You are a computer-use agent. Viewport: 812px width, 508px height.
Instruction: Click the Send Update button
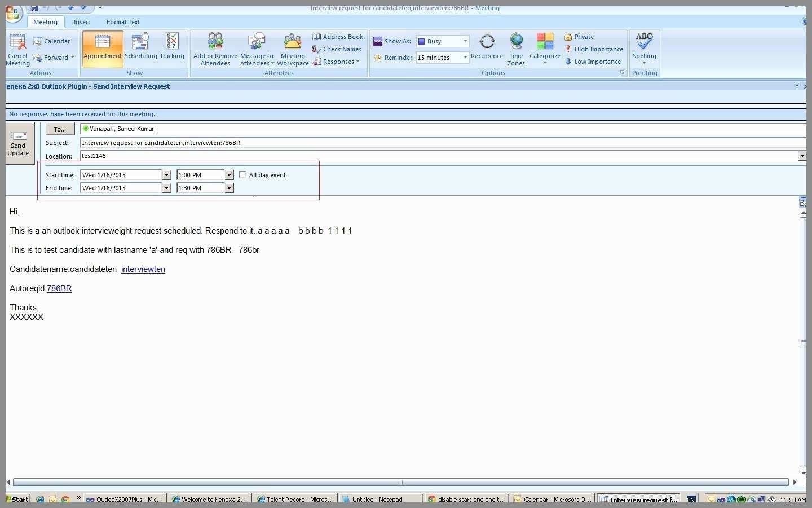tap(18, 143)
